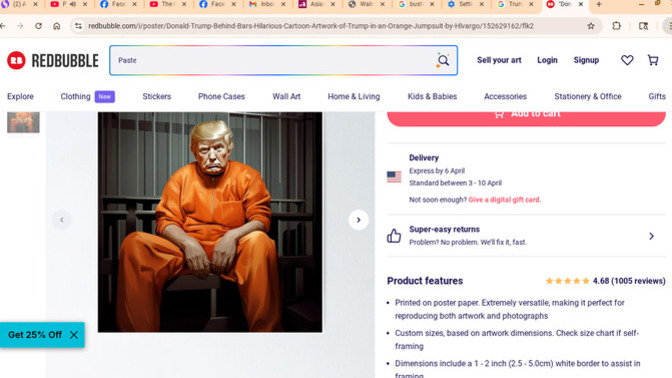
Task: Click 'Express by 6 April' text
Action: click(x=437, y=171)
